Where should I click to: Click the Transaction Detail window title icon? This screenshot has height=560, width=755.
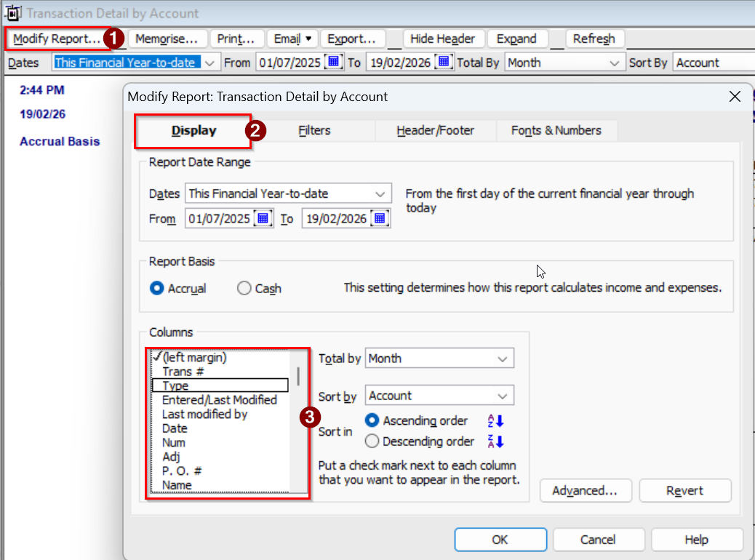pos(13,13)
